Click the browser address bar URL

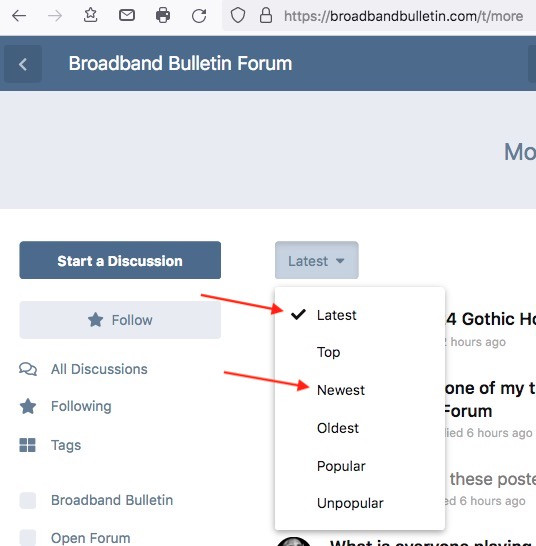click(x=403, y=16)
